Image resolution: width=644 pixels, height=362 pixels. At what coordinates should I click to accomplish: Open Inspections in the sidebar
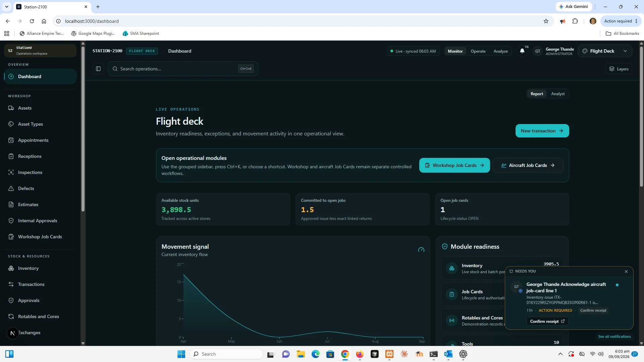click(40, 172)
